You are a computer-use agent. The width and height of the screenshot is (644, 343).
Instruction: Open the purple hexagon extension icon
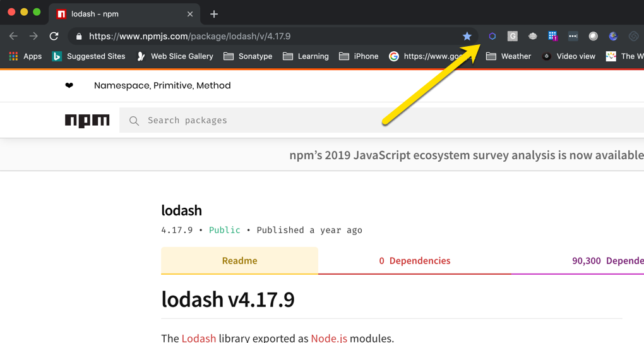(492, 36)
